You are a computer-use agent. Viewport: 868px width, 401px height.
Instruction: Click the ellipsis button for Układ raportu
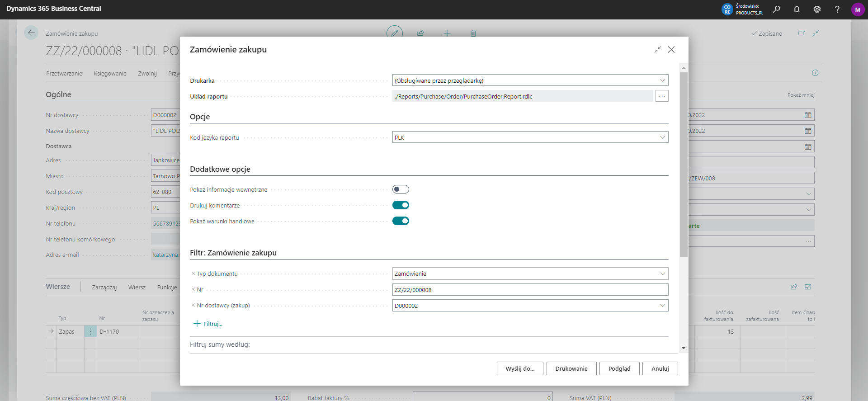point(662,96)
